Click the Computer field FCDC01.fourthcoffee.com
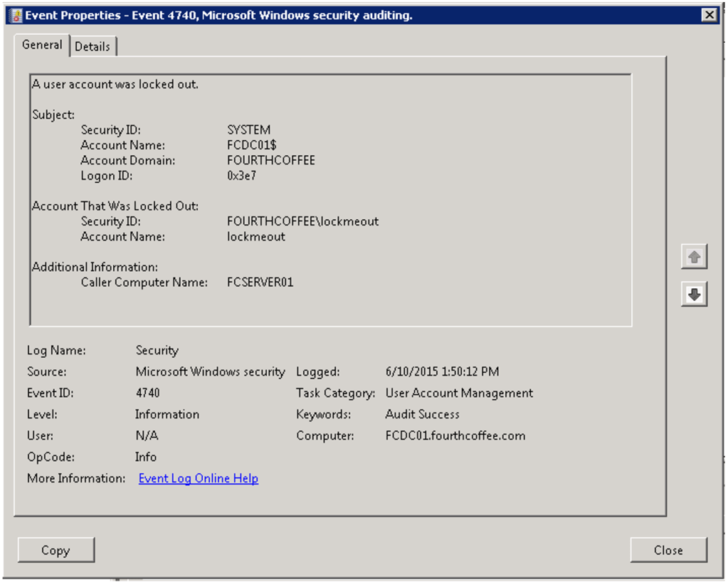This screenshot has width=728, height=582. pyautogui.click(x=455, y=435)
